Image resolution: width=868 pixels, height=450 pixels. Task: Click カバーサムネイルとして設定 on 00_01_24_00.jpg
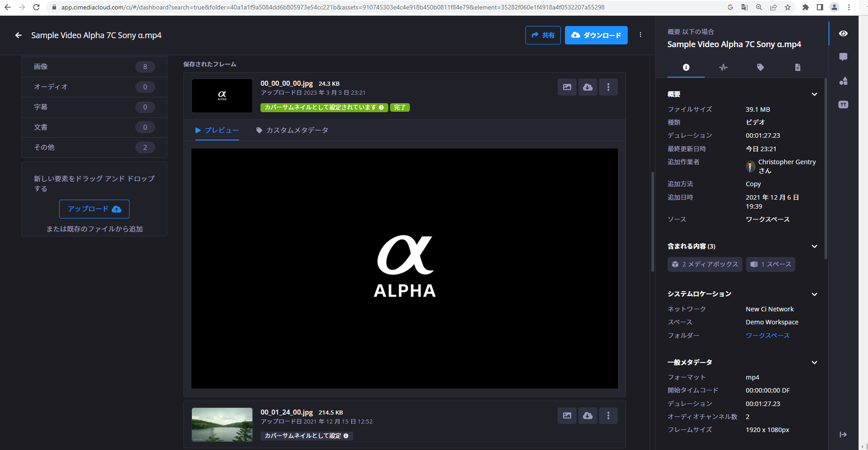(307, 436)
